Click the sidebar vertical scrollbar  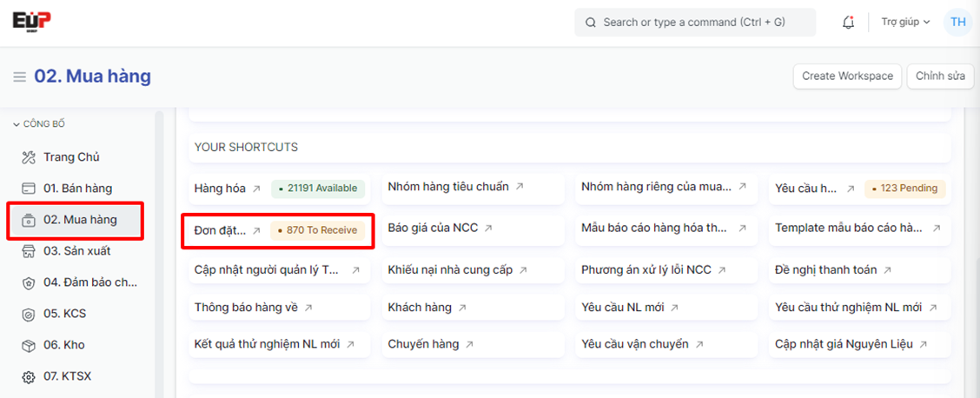point(159,252)
